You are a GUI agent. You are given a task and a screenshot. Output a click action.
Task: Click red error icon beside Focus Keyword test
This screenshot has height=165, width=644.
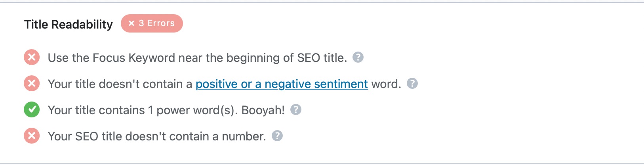tap(32, 58)
